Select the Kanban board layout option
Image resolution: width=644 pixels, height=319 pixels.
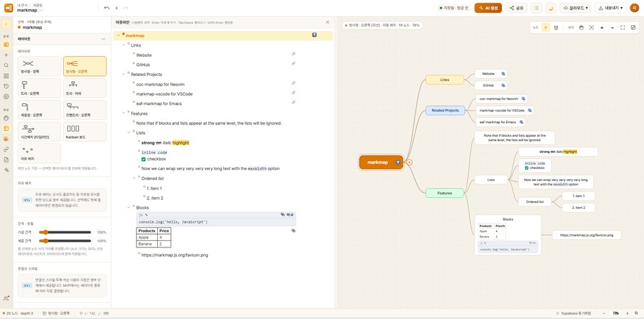[84, 131]
